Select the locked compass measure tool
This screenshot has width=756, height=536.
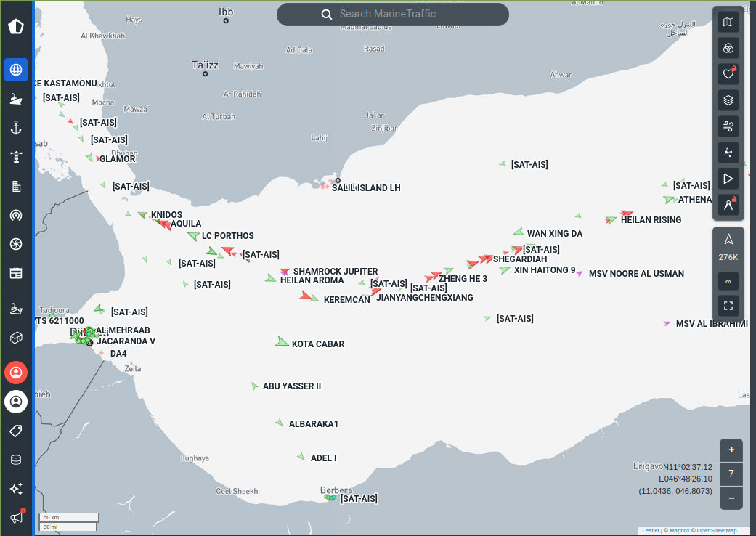coord(728,205)
